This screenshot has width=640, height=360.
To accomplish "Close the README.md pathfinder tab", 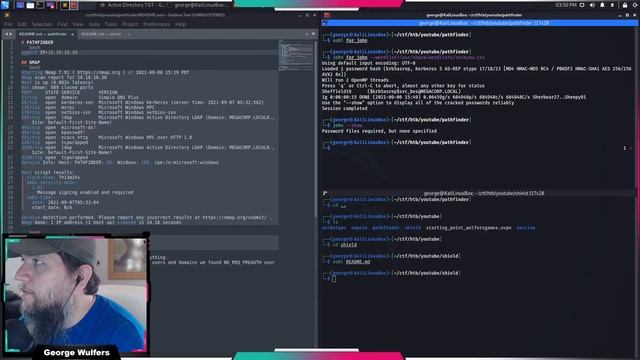I will point(72,34).
